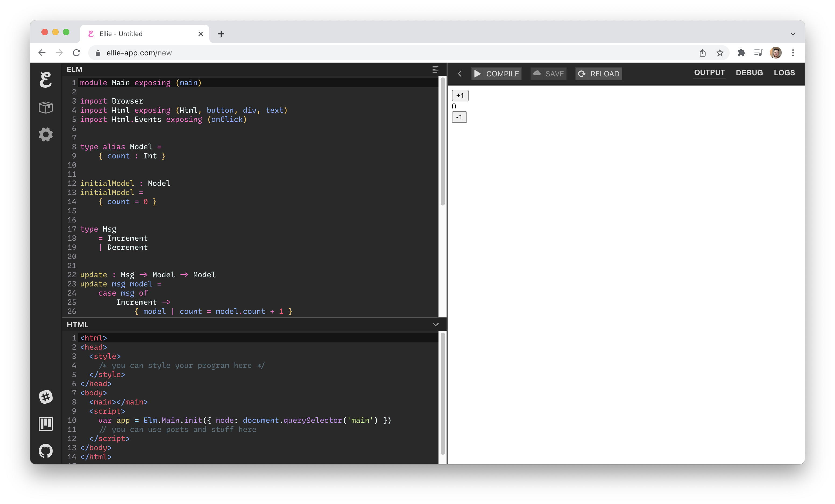Viewport: 835px width, 504px height.
Task: Open the Slack hashtag icon in sidebar
Action: coord(46,397)
